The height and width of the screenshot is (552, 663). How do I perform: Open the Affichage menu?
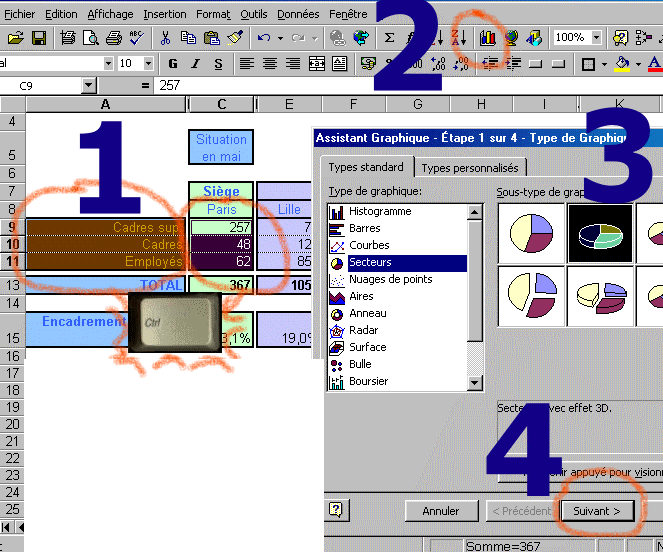pyautogui.click(x=110, y=14)
